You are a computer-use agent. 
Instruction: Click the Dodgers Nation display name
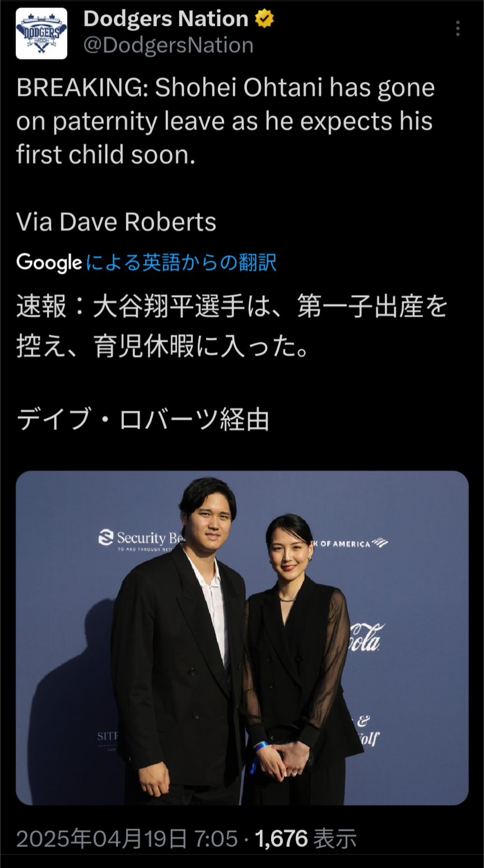[166, 19]
